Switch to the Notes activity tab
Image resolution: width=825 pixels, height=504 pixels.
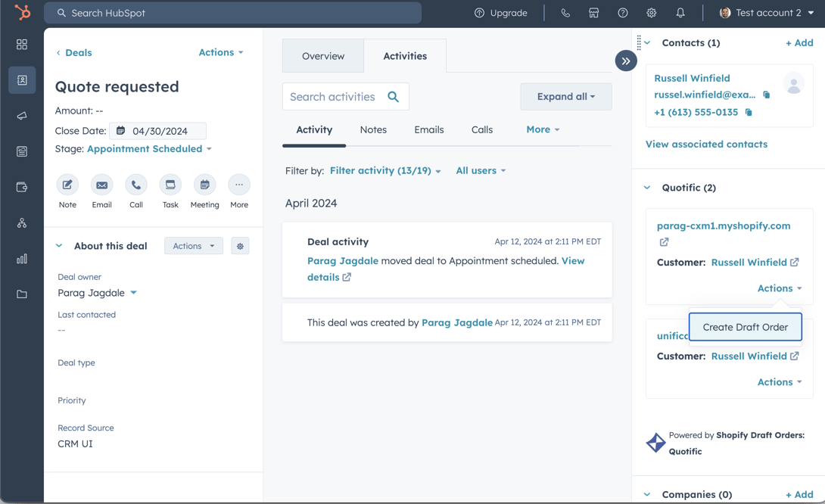(373, 129)
